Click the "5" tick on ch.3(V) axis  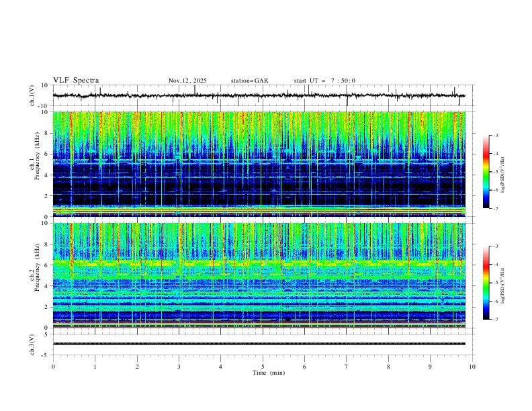pyautogui.click(x=47, y=334)
